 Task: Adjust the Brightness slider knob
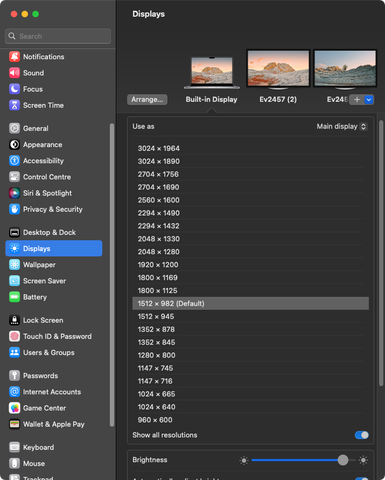(x=343, y=460)
